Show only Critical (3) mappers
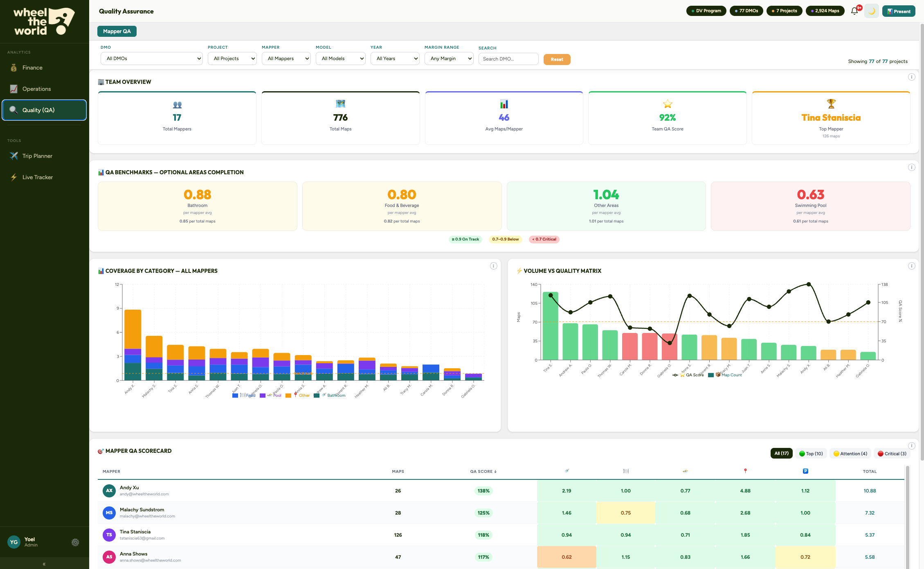 click(892, 453)
